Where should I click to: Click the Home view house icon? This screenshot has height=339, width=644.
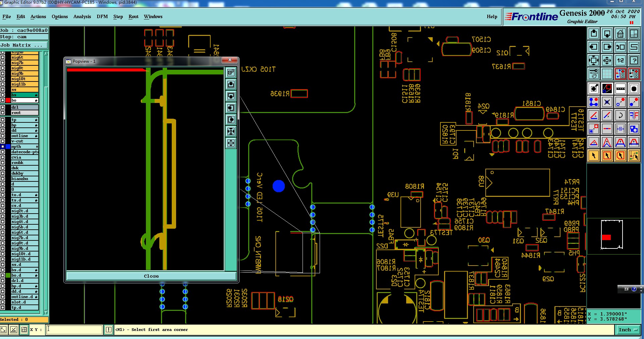pos(621,34)
